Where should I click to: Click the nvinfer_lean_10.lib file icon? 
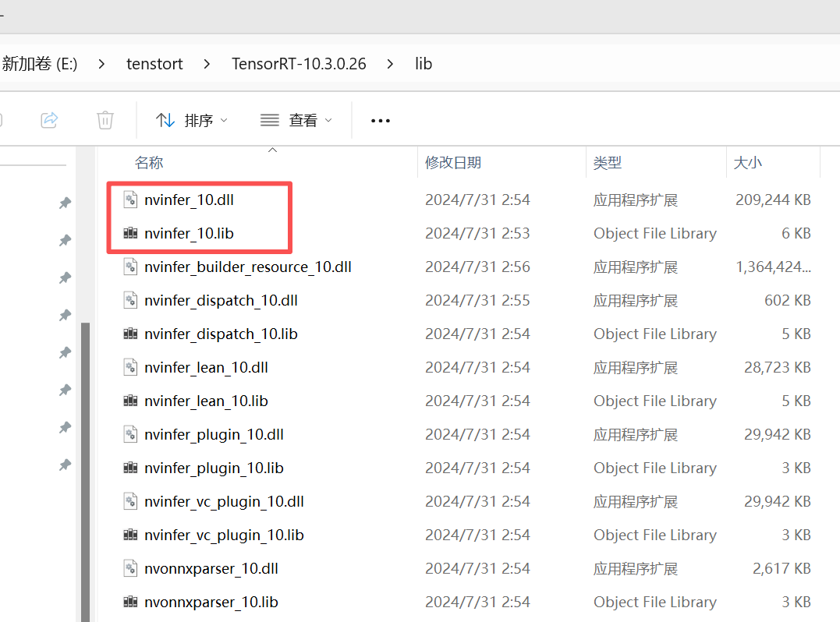(x=130, y=401)
